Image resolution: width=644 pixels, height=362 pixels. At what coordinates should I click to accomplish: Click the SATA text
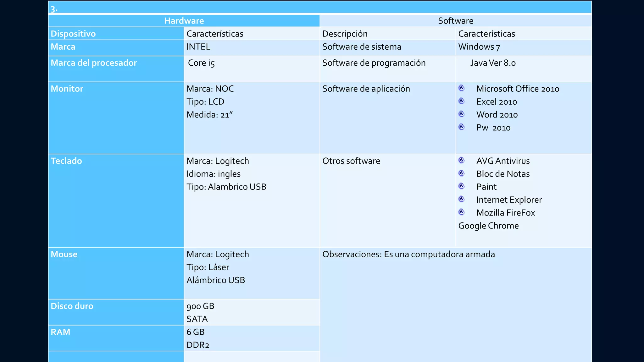[x=197, y=319]
